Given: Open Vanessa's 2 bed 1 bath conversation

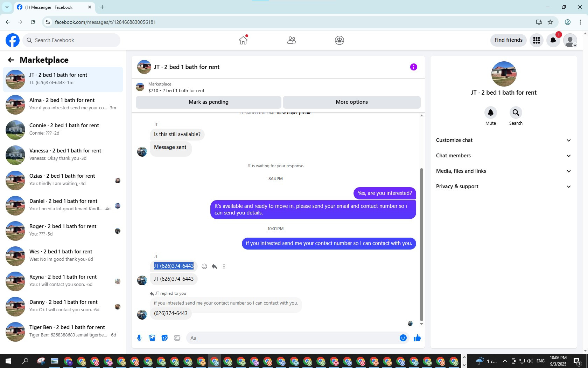Looking at the screenshot, I should [x=63, y=155].
